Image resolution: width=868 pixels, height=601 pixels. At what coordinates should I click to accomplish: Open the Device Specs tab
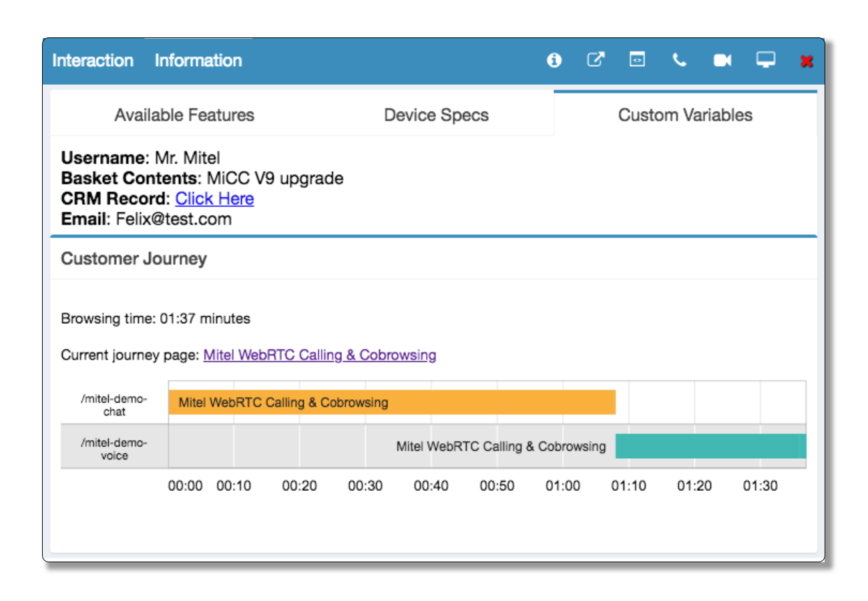[436, 115]
